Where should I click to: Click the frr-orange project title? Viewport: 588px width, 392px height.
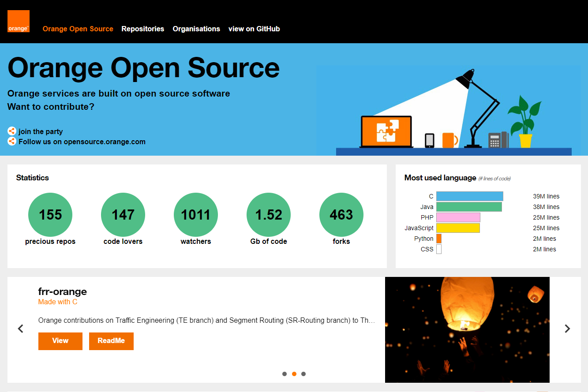point(62,291)
